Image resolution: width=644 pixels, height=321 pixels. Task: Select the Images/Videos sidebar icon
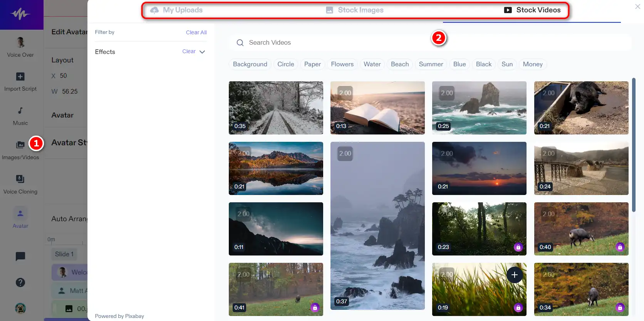tap(20, 145)
